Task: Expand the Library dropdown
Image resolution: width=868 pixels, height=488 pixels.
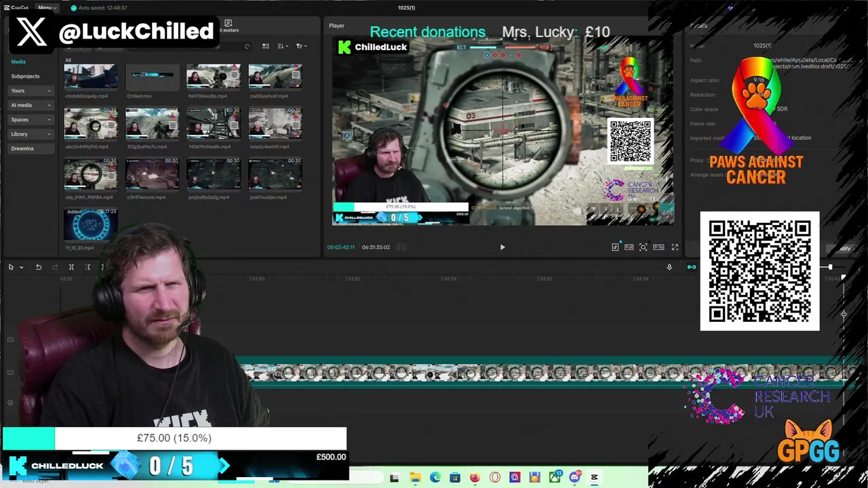Action: 32,134
